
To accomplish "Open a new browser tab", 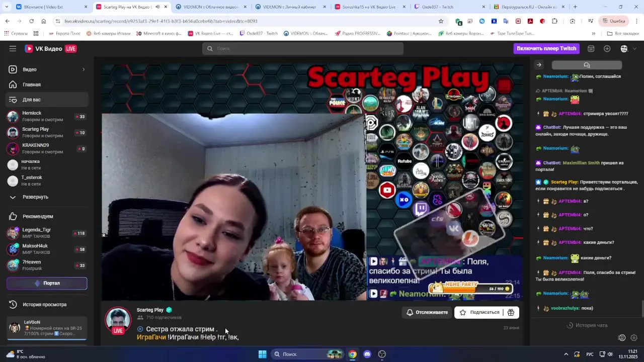I will pyautogui.click(x=575, y=7).
